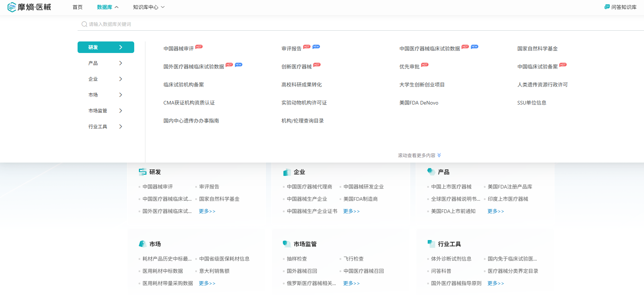This screenshot has width=644, height=297.
Task: Open 临床试验机构备案 database
Action: (184, 85)
